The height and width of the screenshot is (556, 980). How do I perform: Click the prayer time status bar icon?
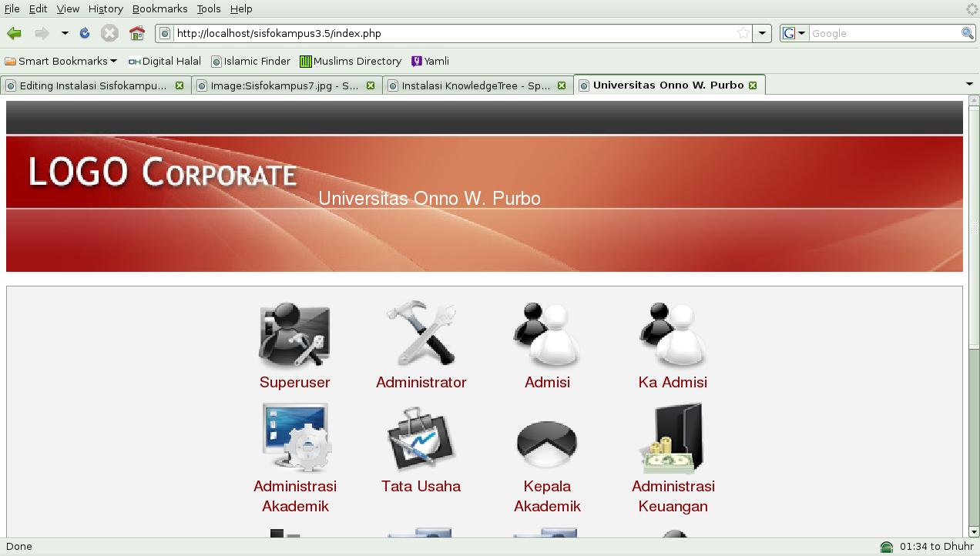(x=887, y=547)
